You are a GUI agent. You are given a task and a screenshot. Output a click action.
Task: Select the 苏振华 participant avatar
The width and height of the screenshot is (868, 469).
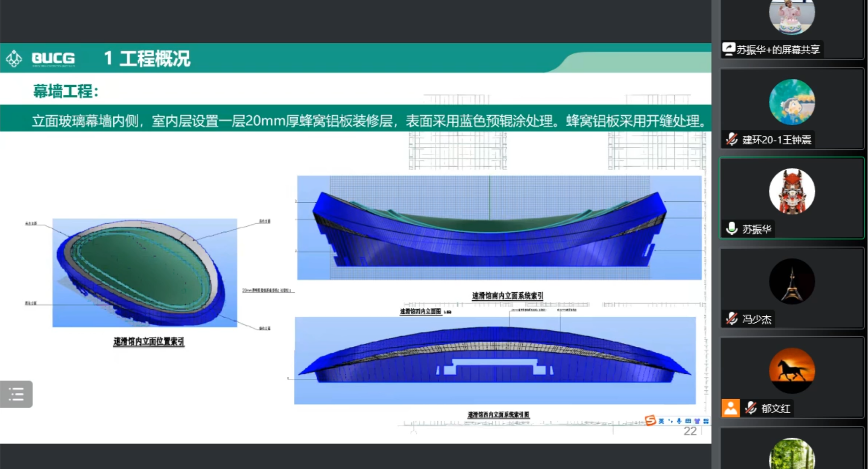[x=792, y=191]
